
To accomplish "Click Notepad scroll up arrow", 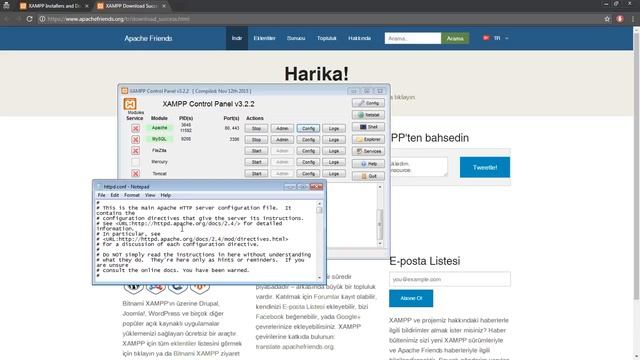I will click(x=319, y=203).
